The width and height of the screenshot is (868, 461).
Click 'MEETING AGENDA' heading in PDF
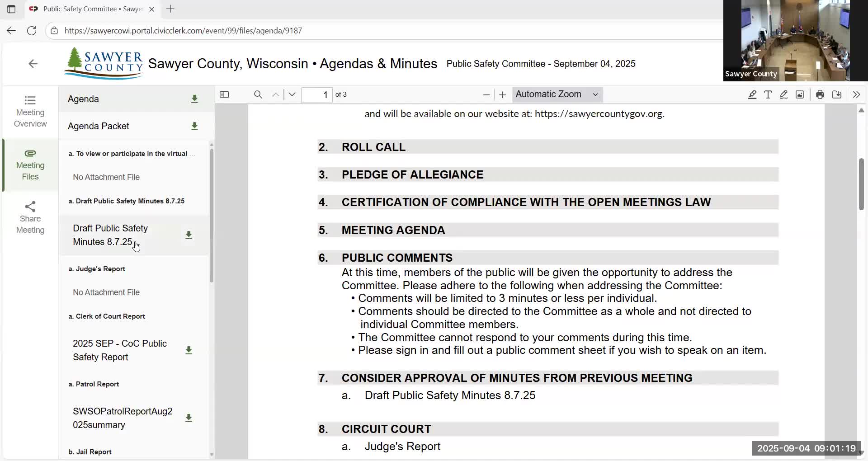[x=393, y=230]
